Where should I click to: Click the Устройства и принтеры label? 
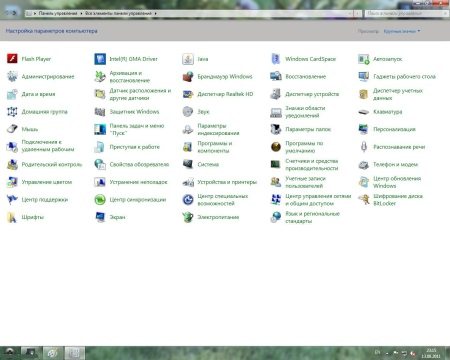[227, 182]
